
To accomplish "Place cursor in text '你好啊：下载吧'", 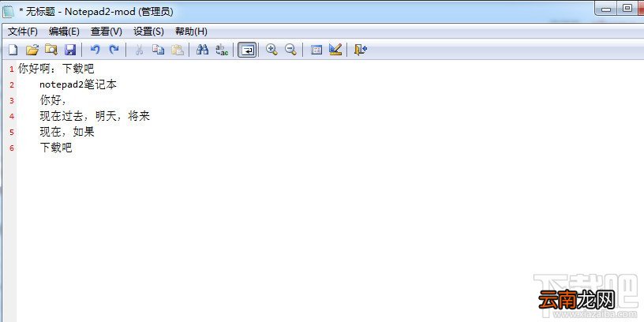I will [x=56, y=69].
